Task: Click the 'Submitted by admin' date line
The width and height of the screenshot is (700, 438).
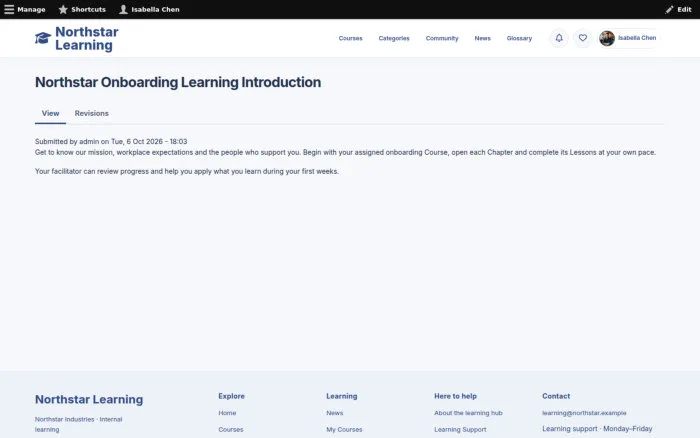Action: pos(111,142)
